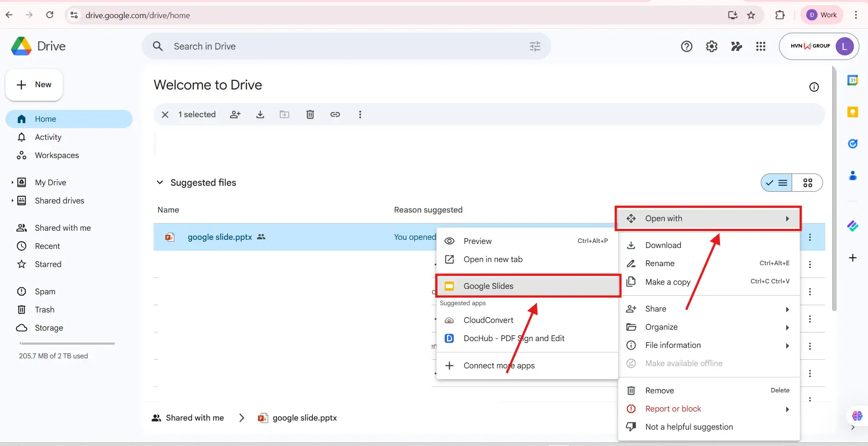Click the Reason suggested column header
The width and height of the screenshot is (868, 446).
(428, 210)
